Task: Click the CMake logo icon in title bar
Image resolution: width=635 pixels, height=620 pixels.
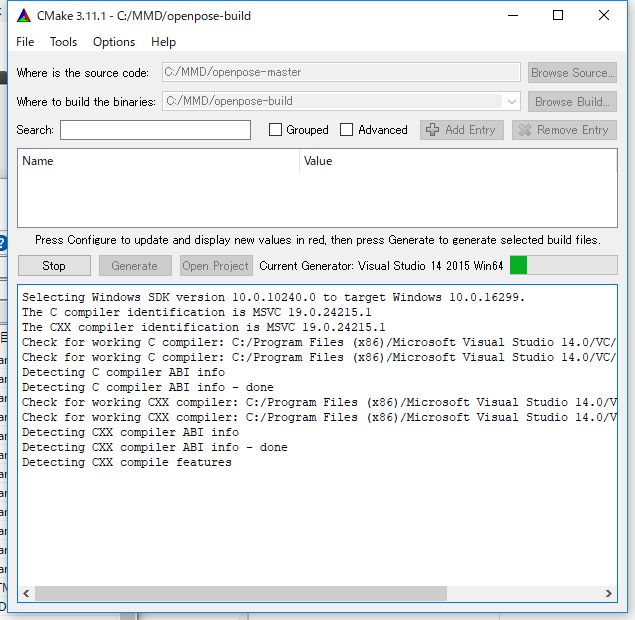Action: click(24, 16)
